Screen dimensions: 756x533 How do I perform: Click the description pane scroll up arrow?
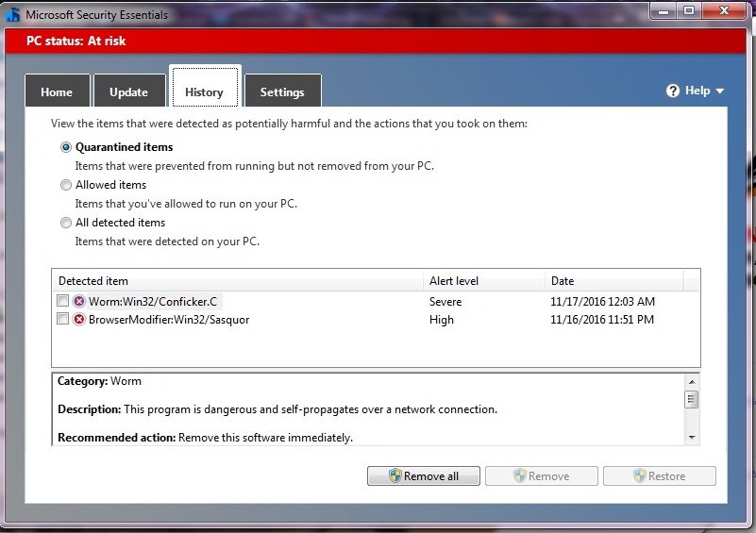[x=692, y=382]
